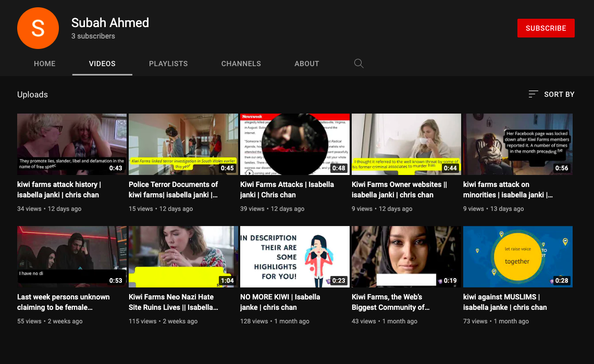Viewport: 594px width, 364px height.
Task: Click '43 views • 1 month ago' metadata
Action: [x=385, y=321]
